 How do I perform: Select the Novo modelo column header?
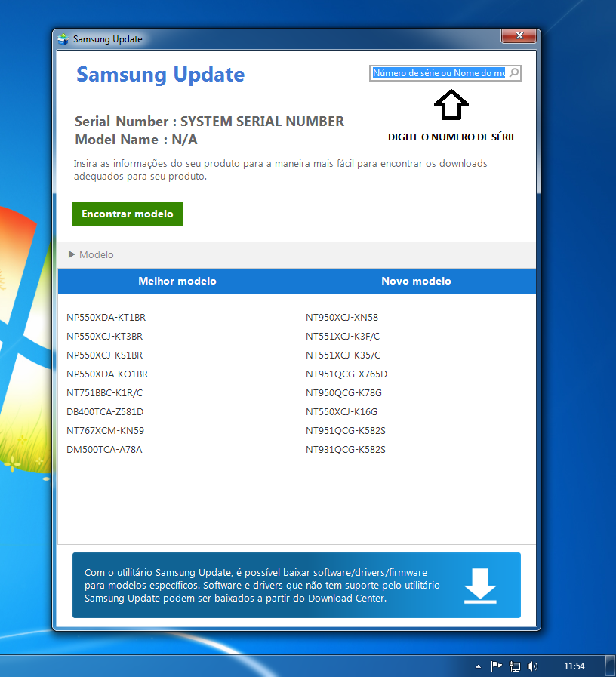pos(416,281)
